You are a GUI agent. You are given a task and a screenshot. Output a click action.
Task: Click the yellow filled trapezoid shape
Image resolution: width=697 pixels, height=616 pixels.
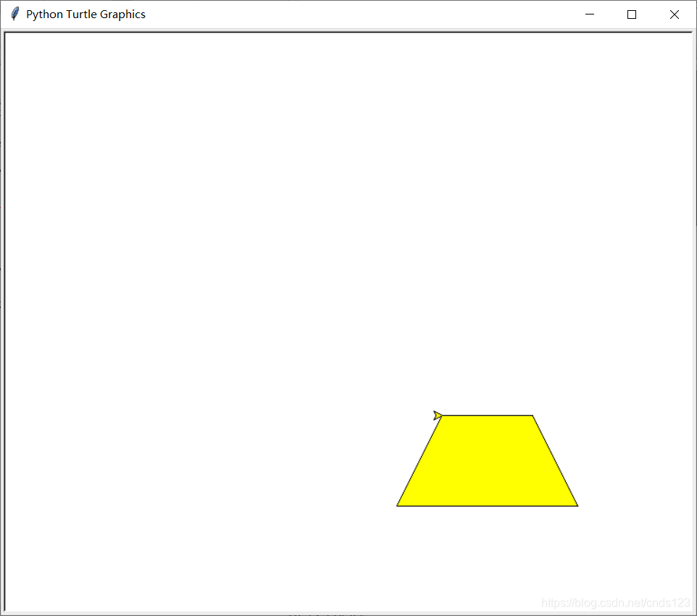tap(487, 461)
